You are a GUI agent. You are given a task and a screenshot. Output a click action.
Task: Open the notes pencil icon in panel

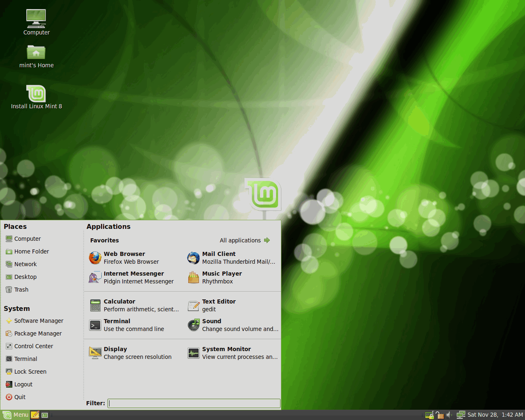point(35,415)
